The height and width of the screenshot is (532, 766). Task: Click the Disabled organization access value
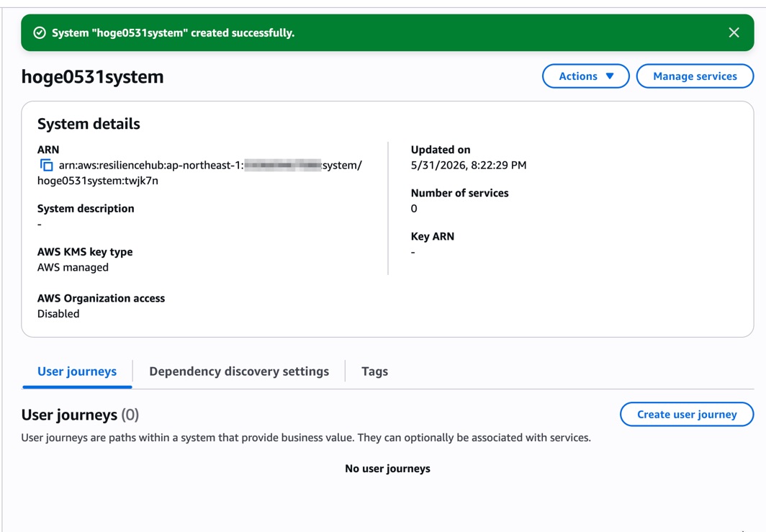tap(58, 314)
